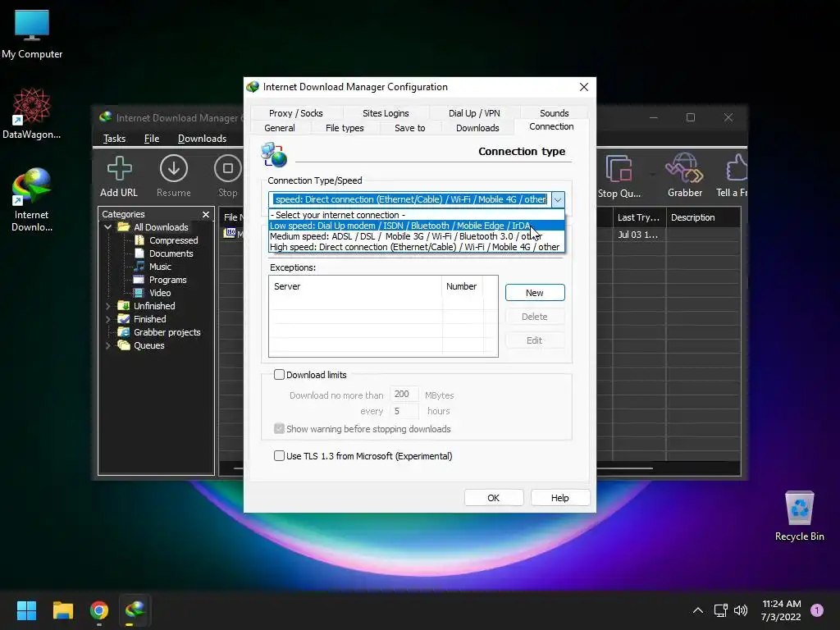
Task: Click the hours field showing 5
Action: click(x=404, y=411)
